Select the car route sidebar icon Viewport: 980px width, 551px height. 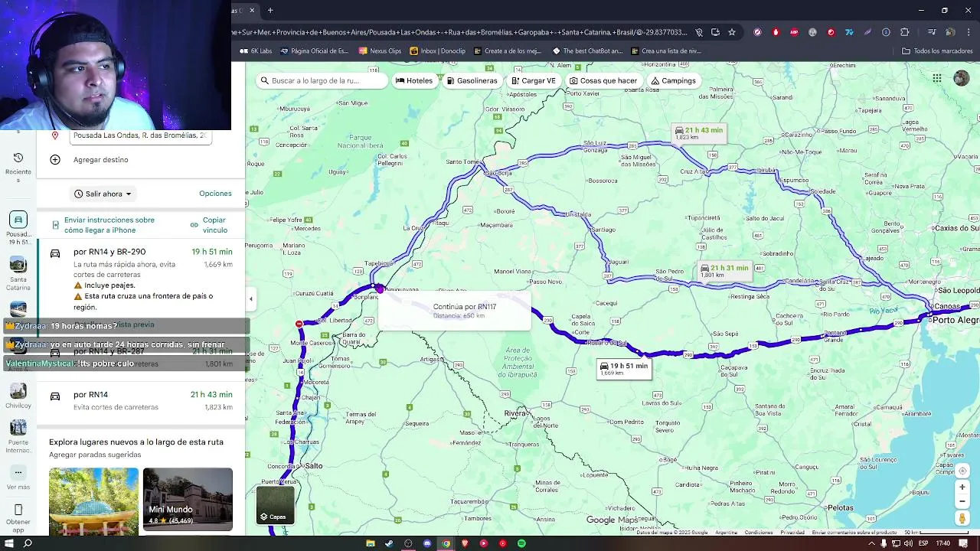point(18,220)
